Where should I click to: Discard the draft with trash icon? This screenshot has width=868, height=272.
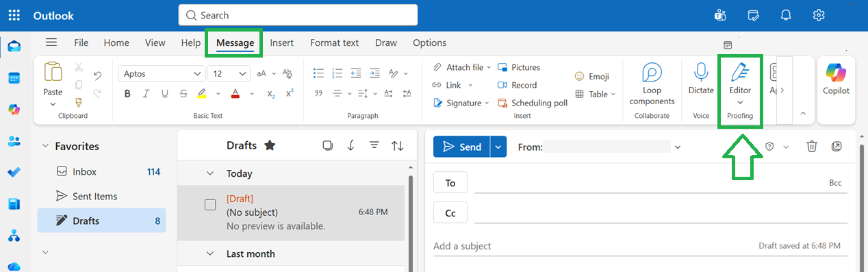(x=812, y=146)
